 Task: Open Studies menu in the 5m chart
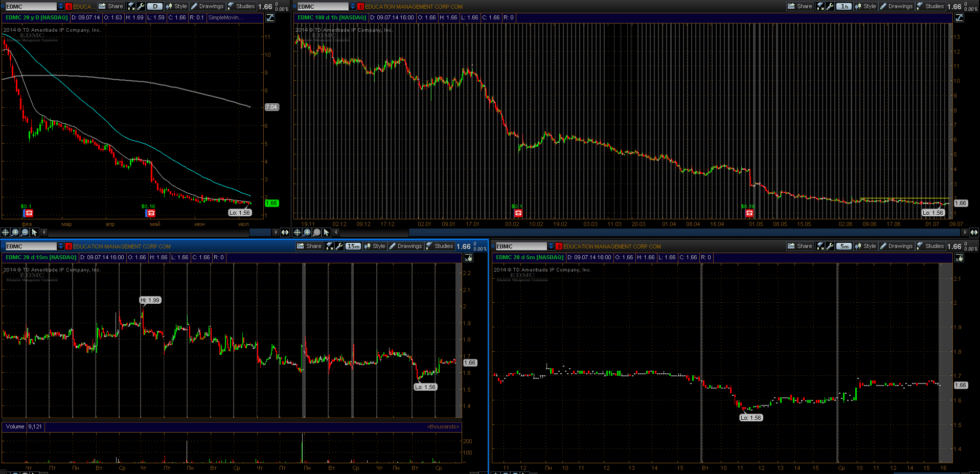pos(930,246)
